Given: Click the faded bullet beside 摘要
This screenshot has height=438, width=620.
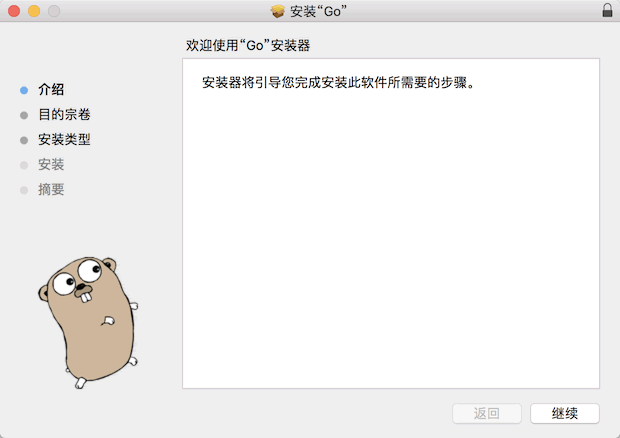Looking at the screenshot, I should click(24, 190).
